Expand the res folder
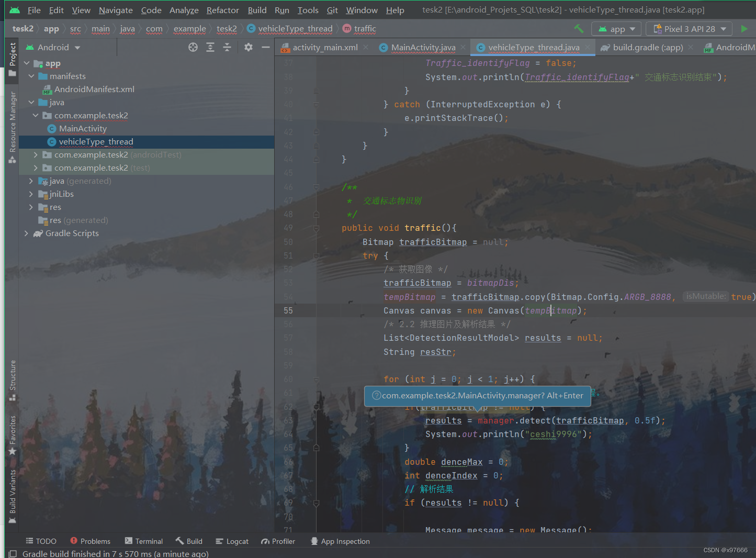Viewport: 756px width, 558px height. pos(31,207)
